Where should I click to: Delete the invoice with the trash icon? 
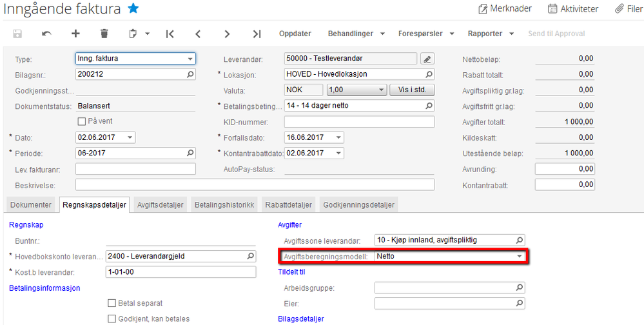[x=104, y=34]
